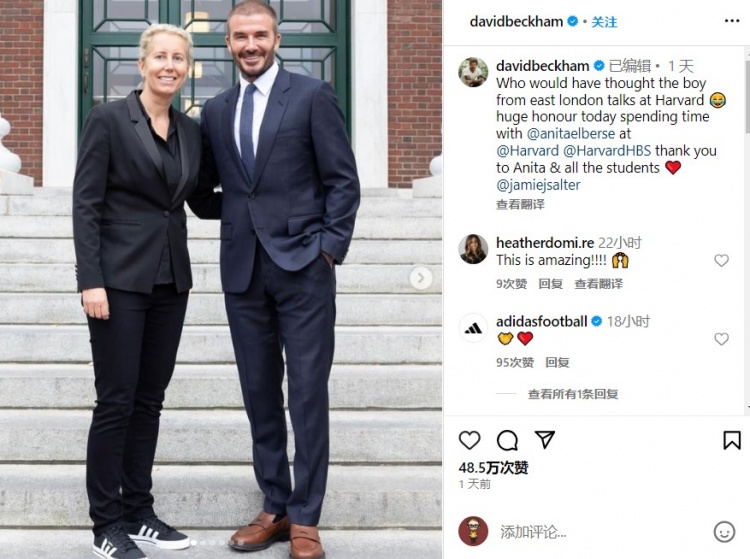This screenshot has height=559, width=750.
Task: Like heatherdomi.re's comment
Action: (721, 260)
